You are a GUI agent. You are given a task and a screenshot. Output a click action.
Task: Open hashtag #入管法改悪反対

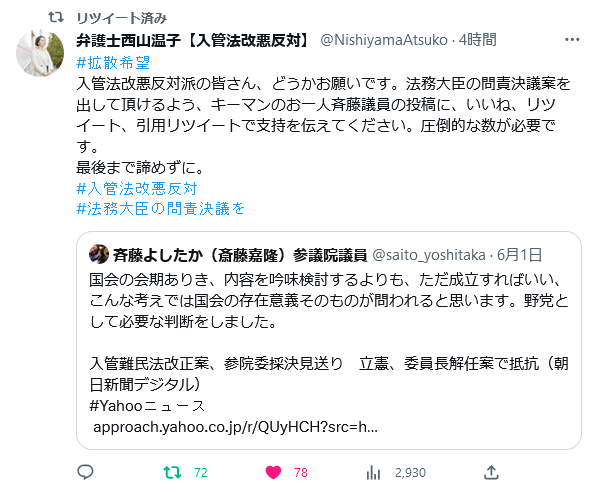[x=137, y=188]
